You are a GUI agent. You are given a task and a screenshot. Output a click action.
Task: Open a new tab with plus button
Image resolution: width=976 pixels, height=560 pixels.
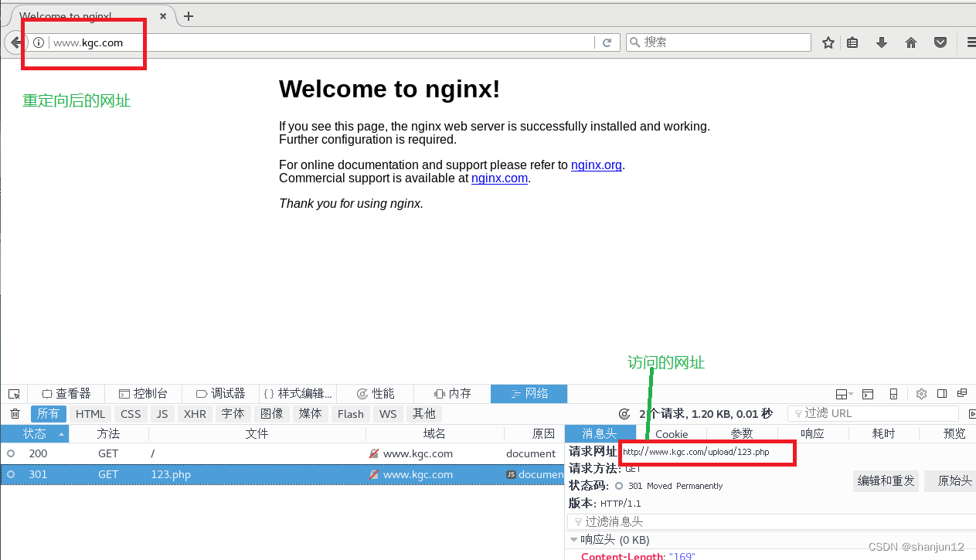click(x=189, y=15)
